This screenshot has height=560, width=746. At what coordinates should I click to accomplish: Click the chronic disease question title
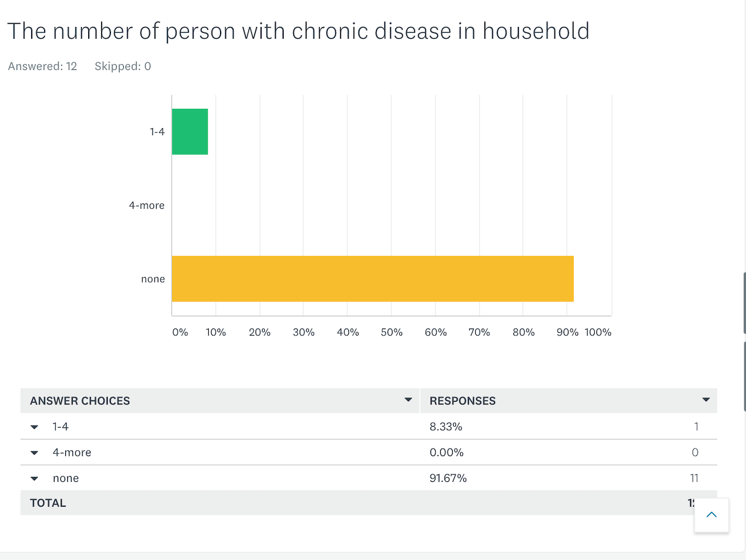pos(298,31)
